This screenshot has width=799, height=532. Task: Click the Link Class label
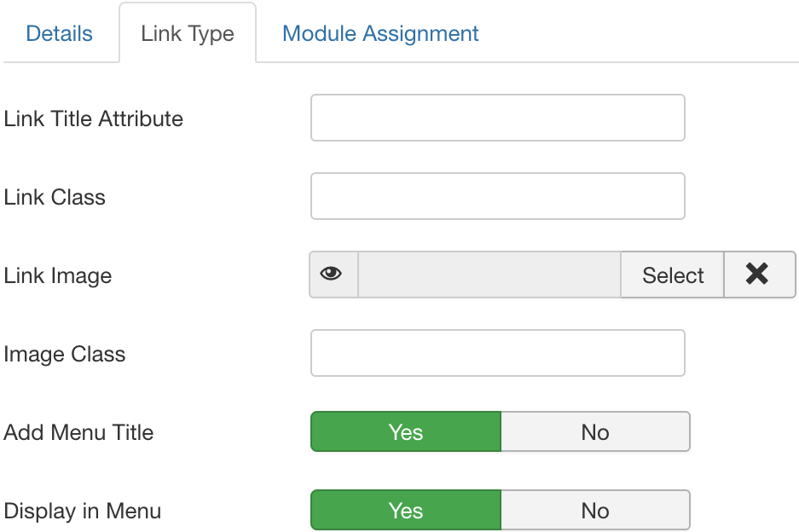pyautogui.click(x=55, y=197)
